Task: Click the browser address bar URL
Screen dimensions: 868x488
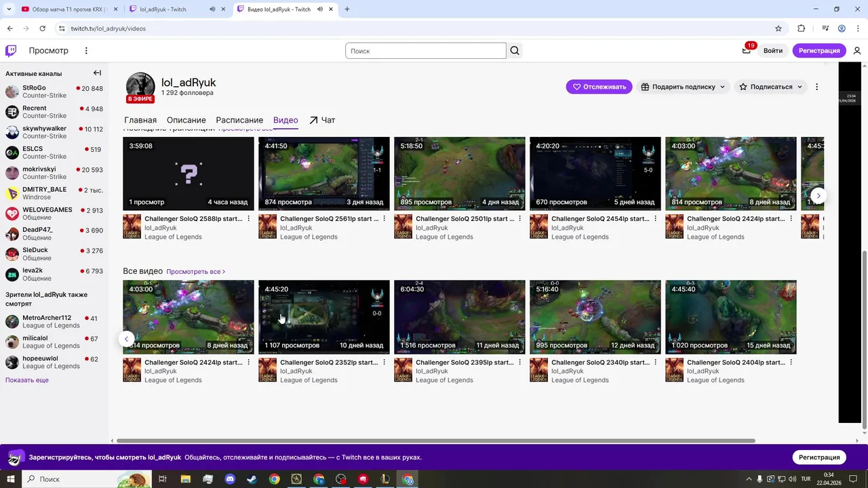Action: (x=108, y=28)
